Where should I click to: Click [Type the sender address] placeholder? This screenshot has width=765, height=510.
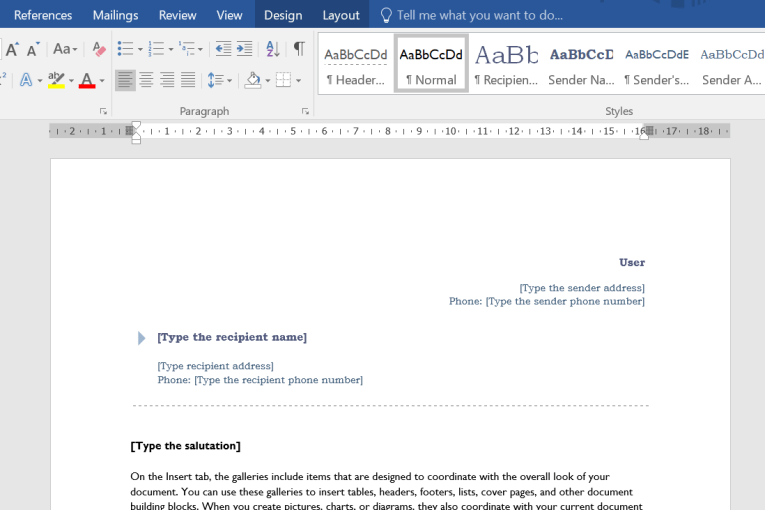582,288
